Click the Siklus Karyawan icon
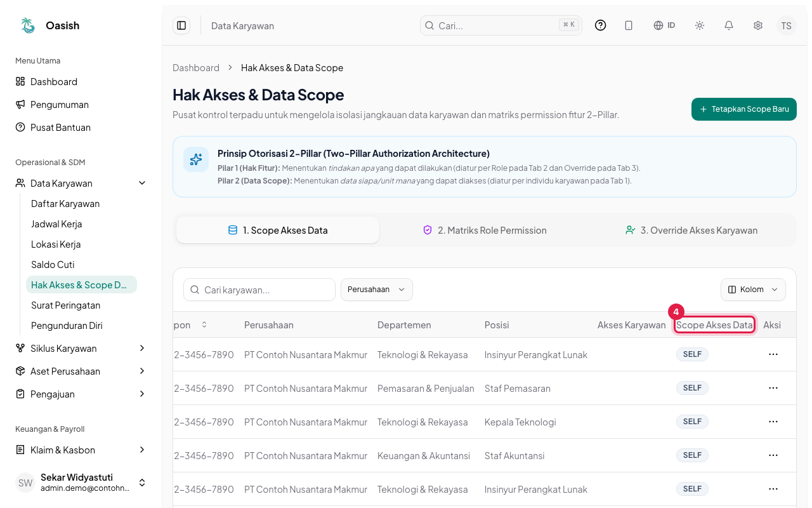Image resolution: width=812 pixels, height=508 pixels. click(20, 348)
